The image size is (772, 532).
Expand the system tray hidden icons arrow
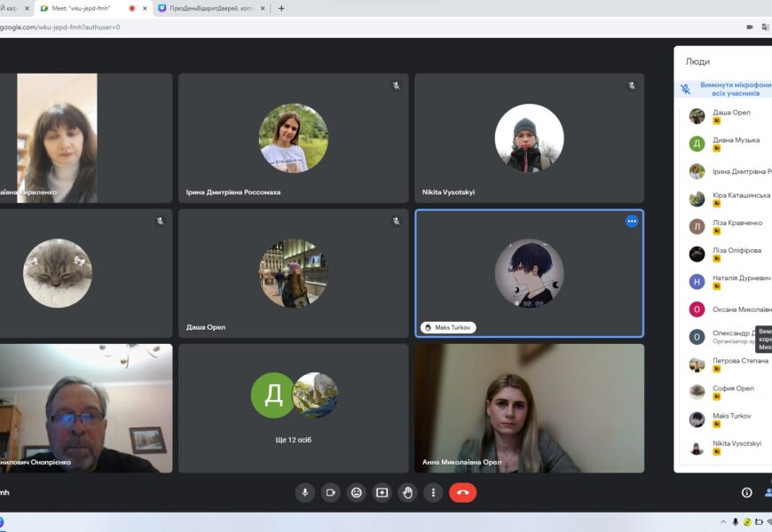pos(723,522)
